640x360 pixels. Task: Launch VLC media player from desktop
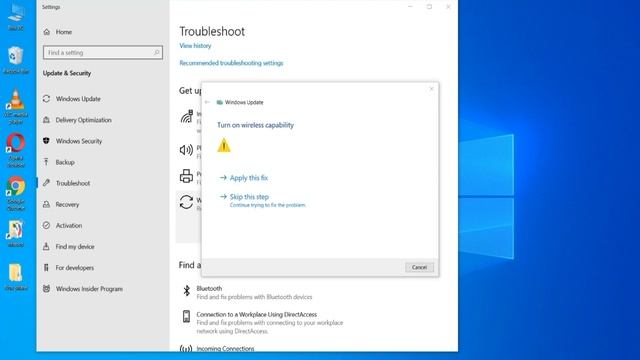click(x=16, y=107)
